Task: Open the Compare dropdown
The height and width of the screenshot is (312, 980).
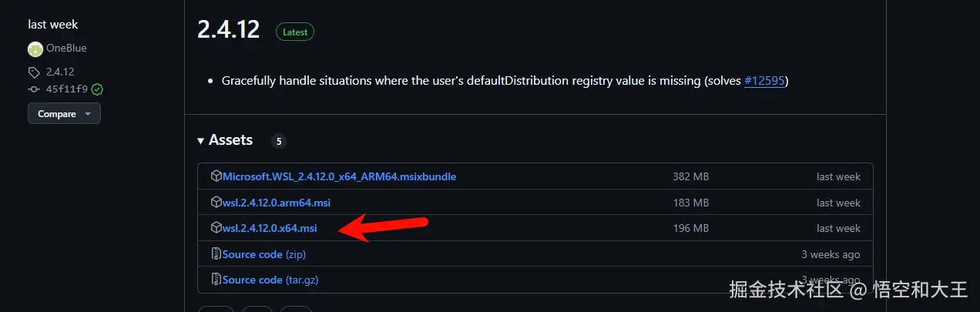Action: click(64, 114)
